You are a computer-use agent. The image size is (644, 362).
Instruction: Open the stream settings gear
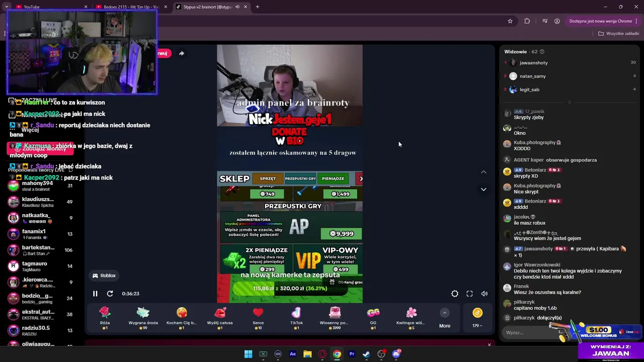454,294
